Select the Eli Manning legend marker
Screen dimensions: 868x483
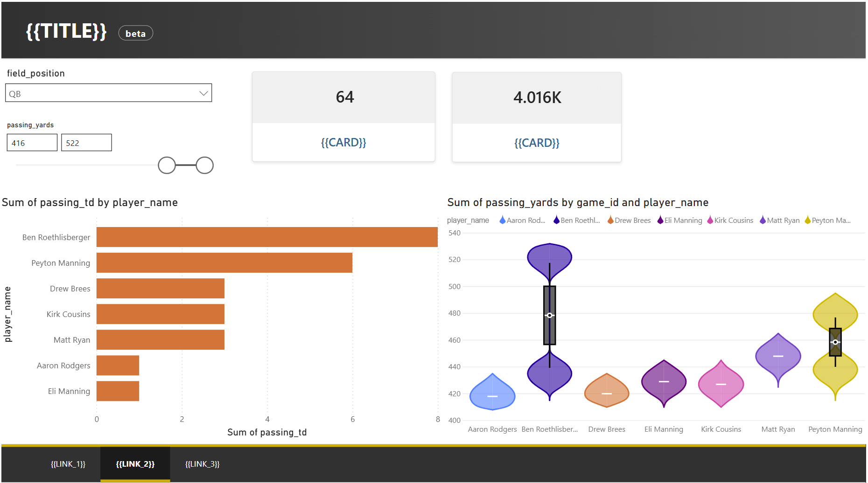pyautogui.click(x=660, y=220)
